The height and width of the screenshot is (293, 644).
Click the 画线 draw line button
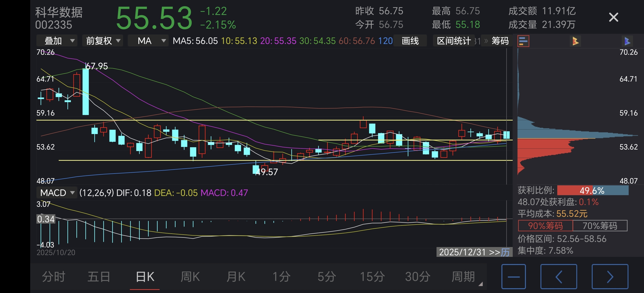(410, 41)
